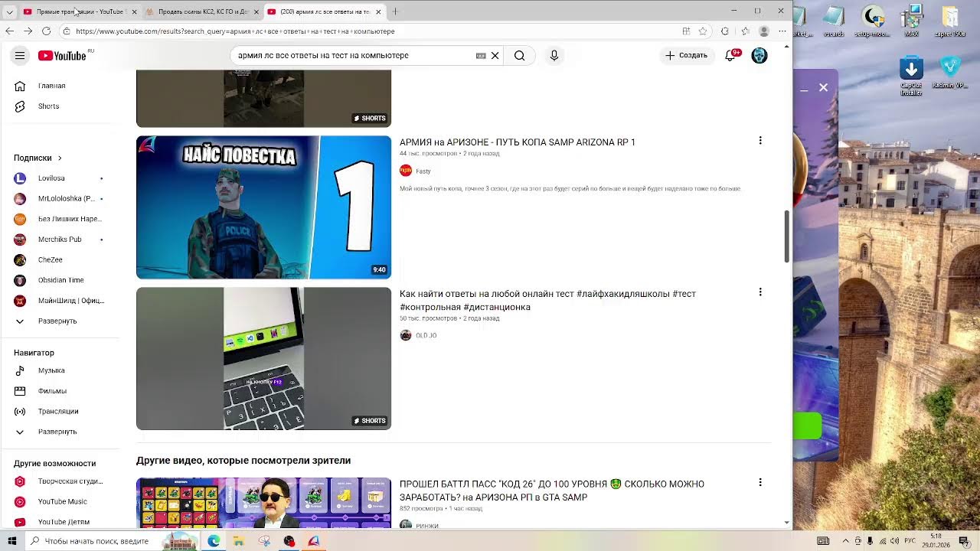Open the YouTube account avatar menu
The height and width of the screenshot is (551, 980).
(759, 55)
